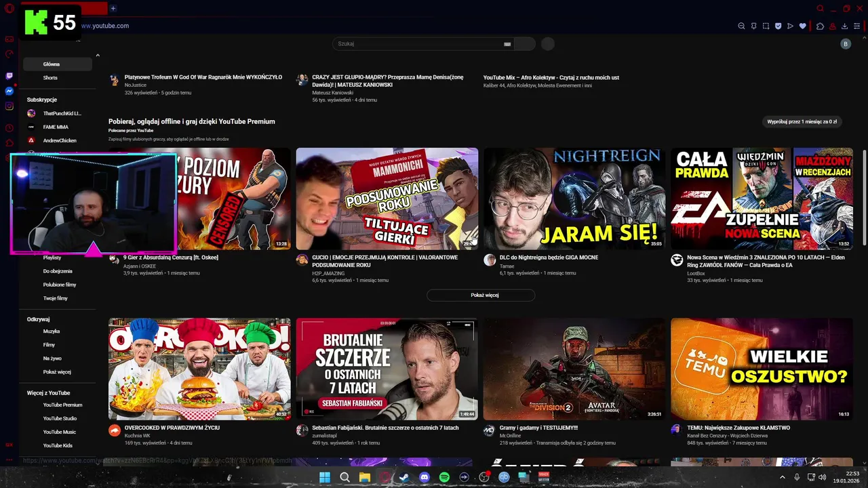Viewport: 868px width, 488px height.
Task: Open Steam from the taskbar
Action: click(404, 477)
